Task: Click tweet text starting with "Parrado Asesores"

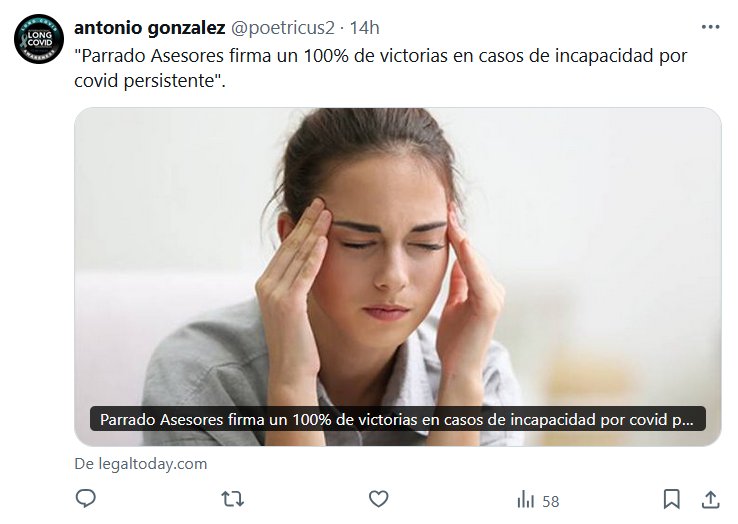Action: tap(380, 68)
